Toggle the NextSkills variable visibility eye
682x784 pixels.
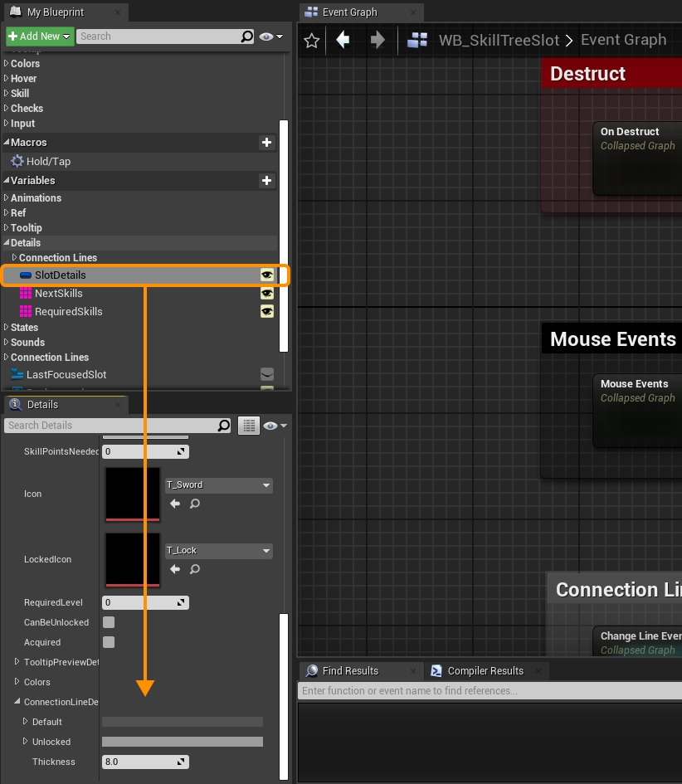pyautogui.click(x=267, y=294)
